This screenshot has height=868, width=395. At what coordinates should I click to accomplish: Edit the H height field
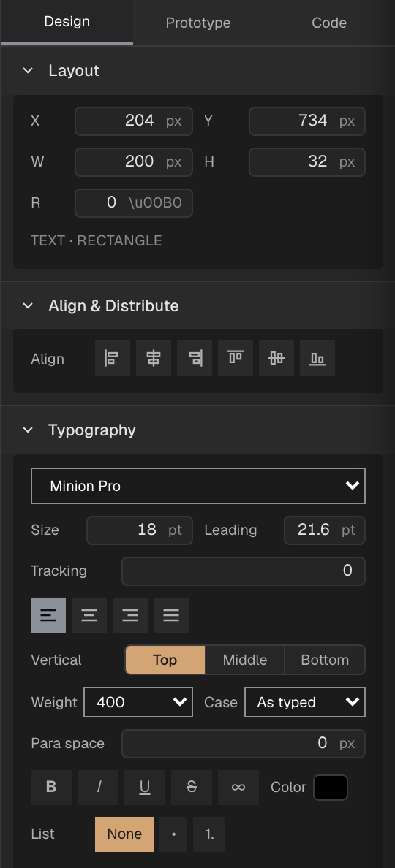click(x=307, y=161)
